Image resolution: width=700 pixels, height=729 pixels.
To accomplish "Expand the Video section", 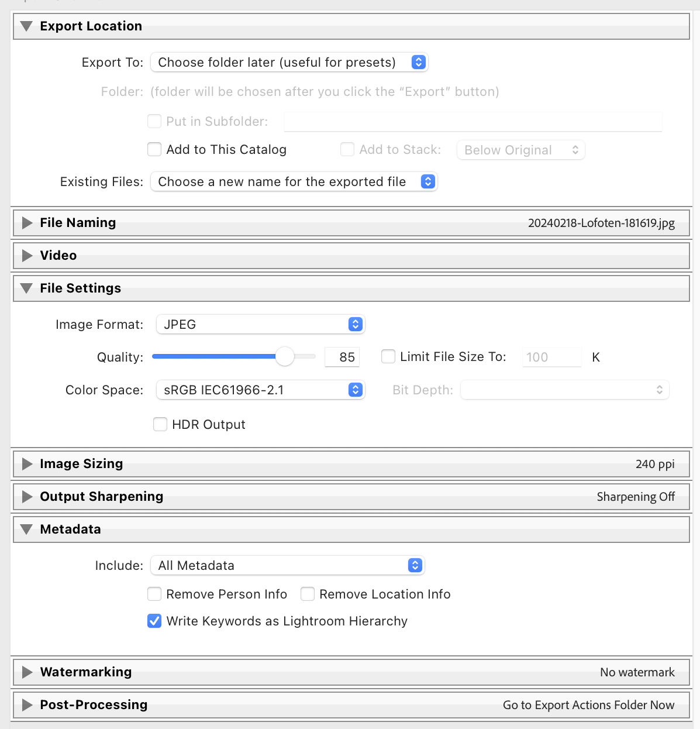I will coord(26,255).
